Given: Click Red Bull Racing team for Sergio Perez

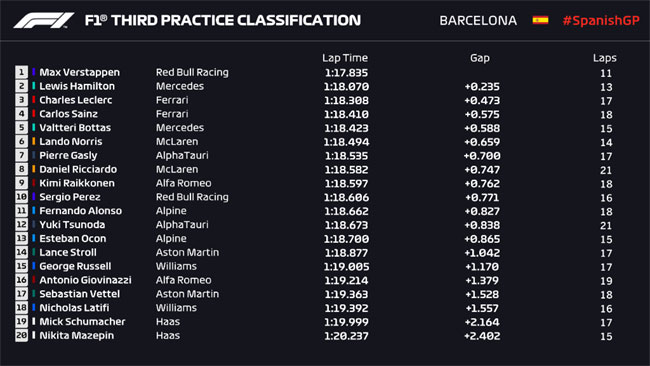Looking at the screenshot, I should [x=192, y=197].
